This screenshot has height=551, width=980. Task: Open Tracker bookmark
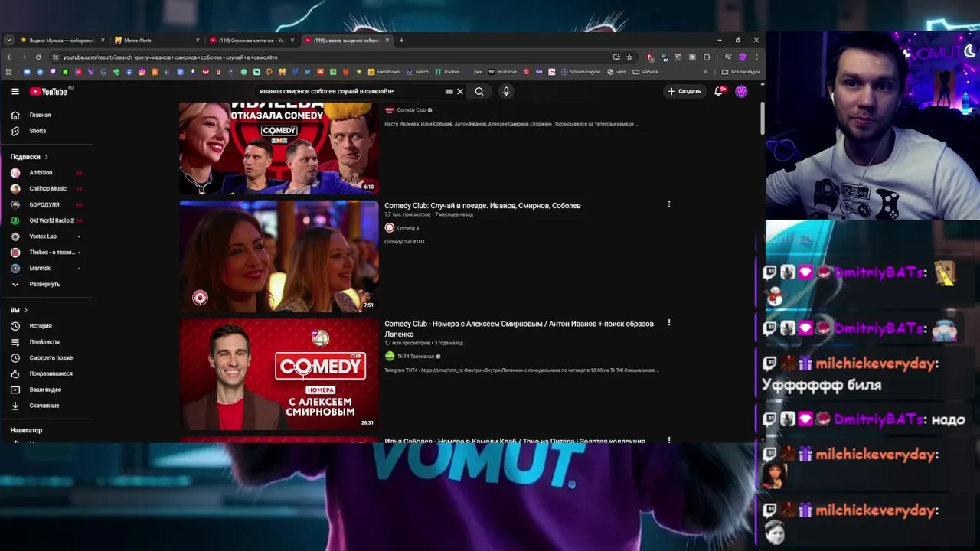(x=447, y=72)
